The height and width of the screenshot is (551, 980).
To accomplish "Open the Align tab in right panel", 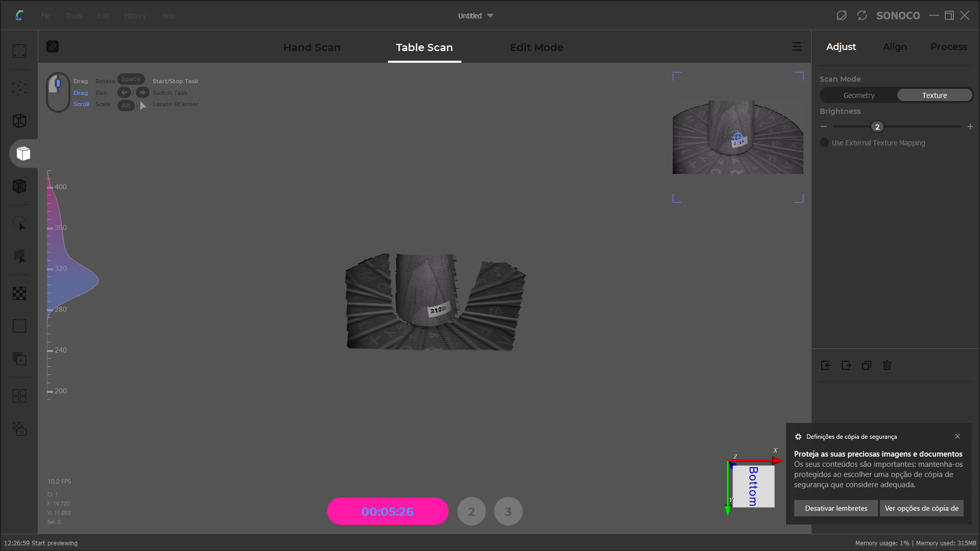I will point(895,46).
